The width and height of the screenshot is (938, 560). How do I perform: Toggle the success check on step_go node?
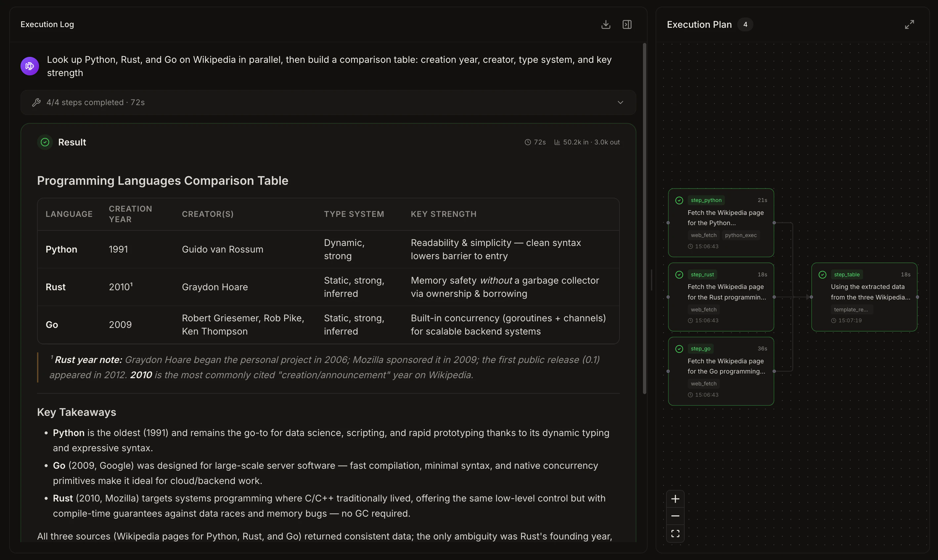click(679, 348)
